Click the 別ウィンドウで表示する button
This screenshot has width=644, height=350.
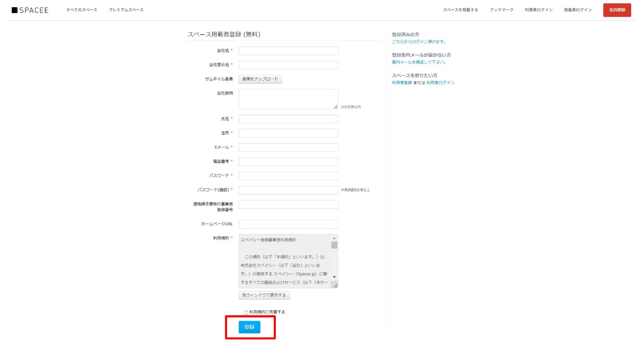click(264, 295)
